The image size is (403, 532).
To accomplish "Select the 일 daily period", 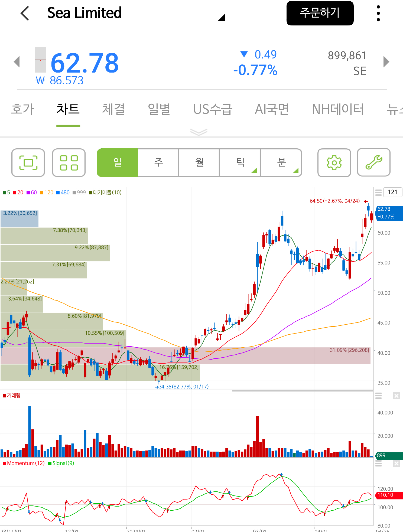I will tap(118, 163).
